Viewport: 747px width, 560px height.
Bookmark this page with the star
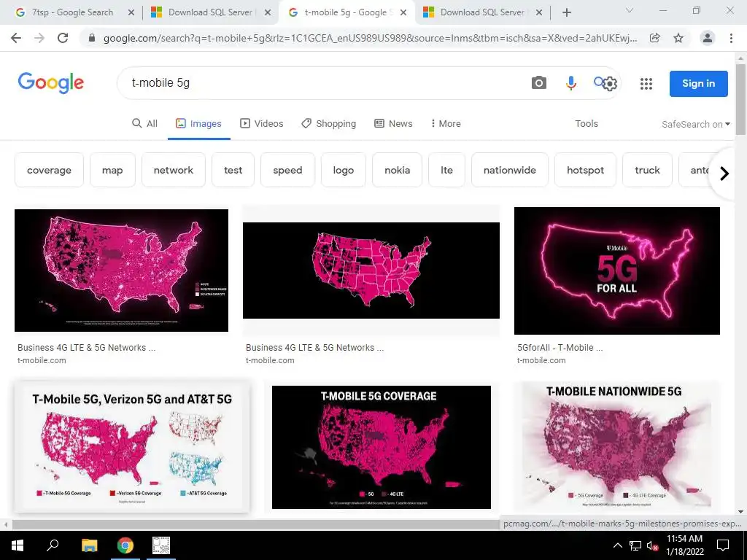(x=678, y=38)
